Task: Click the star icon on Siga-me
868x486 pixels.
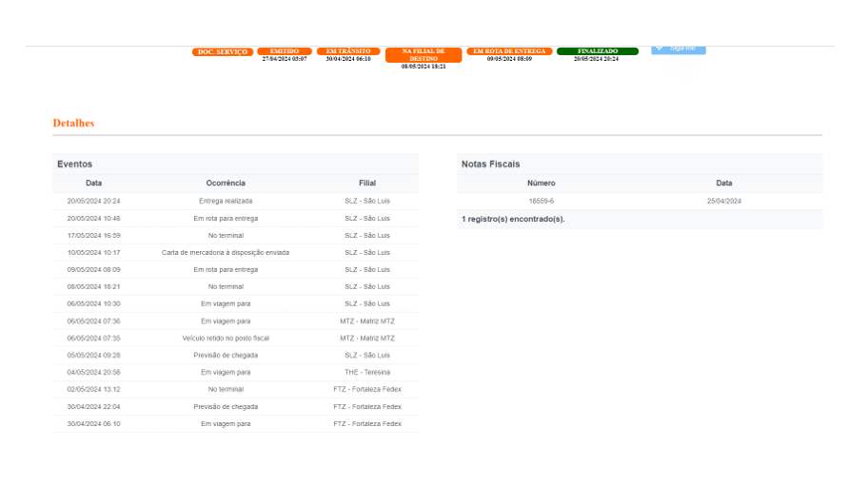Action: click(660, 49)
